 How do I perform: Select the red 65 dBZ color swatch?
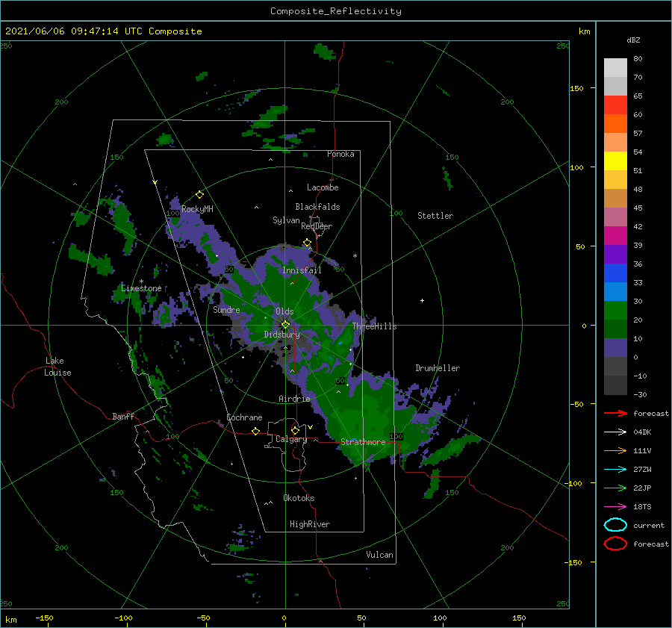click(615, 105)
